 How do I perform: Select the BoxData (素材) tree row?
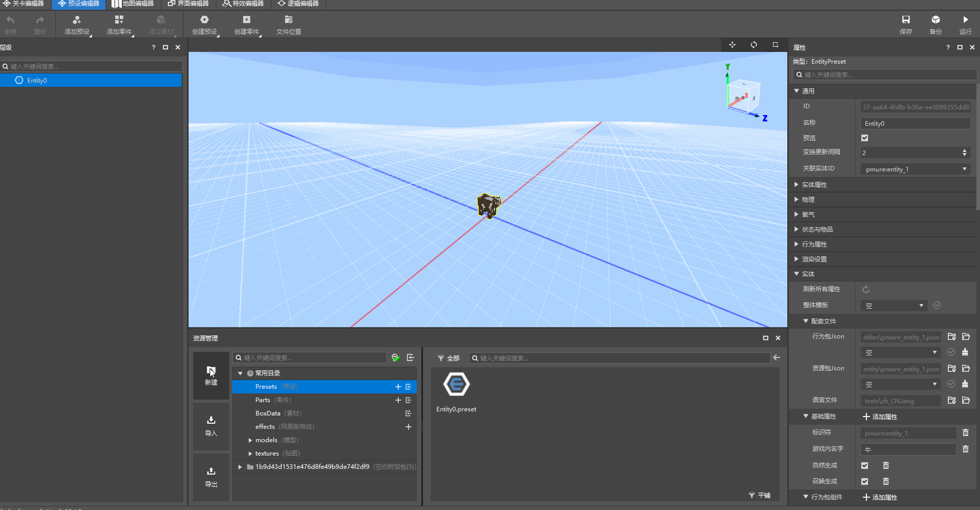click(324, 413)
